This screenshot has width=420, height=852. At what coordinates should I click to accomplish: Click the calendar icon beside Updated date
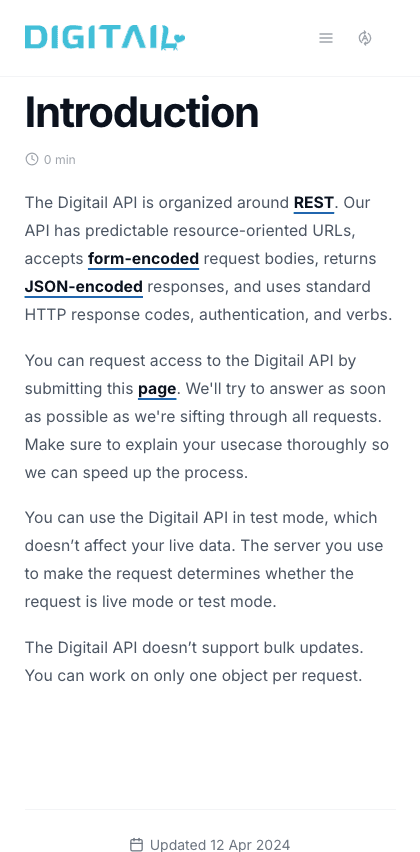click(136, 845)
